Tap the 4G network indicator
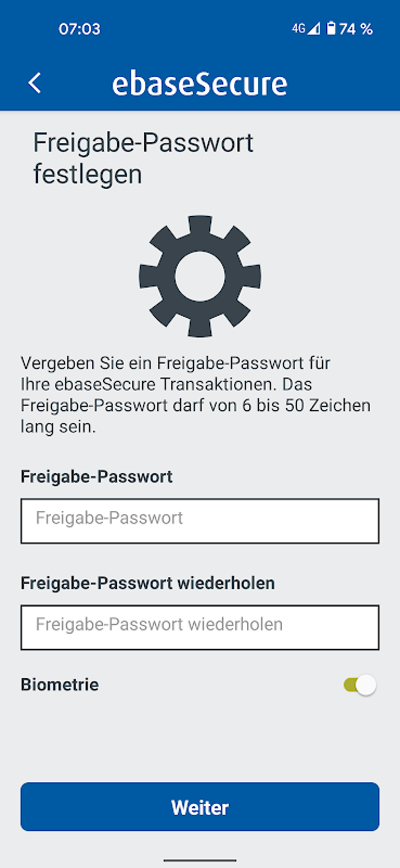The image size is (400, 868). [298, 29]
